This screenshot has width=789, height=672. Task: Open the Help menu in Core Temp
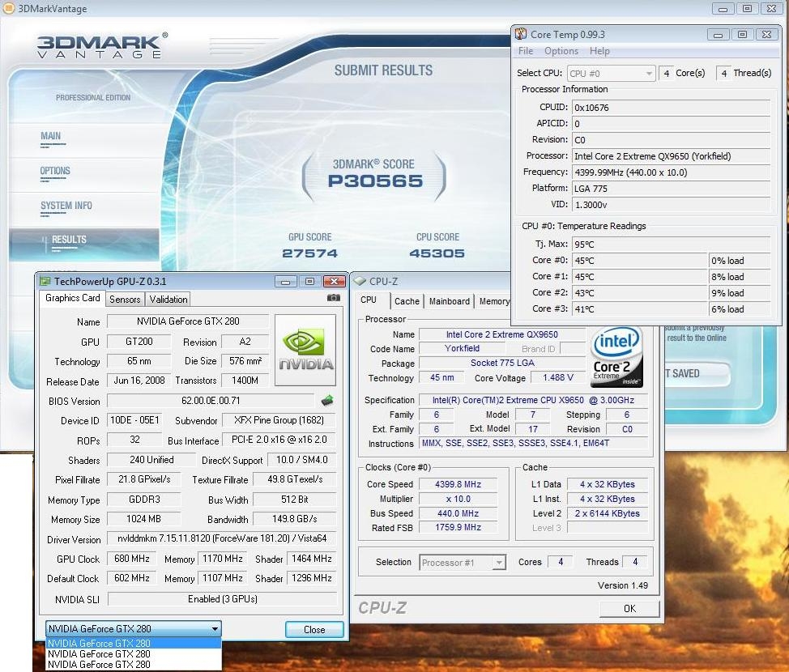[599, 51]
